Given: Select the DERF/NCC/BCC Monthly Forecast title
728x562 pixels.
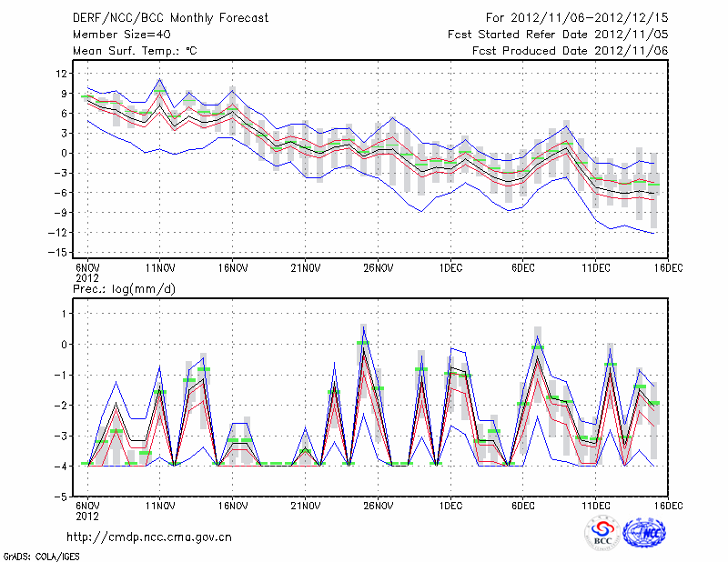Looking at the screenshot, I should coord(173,17).
